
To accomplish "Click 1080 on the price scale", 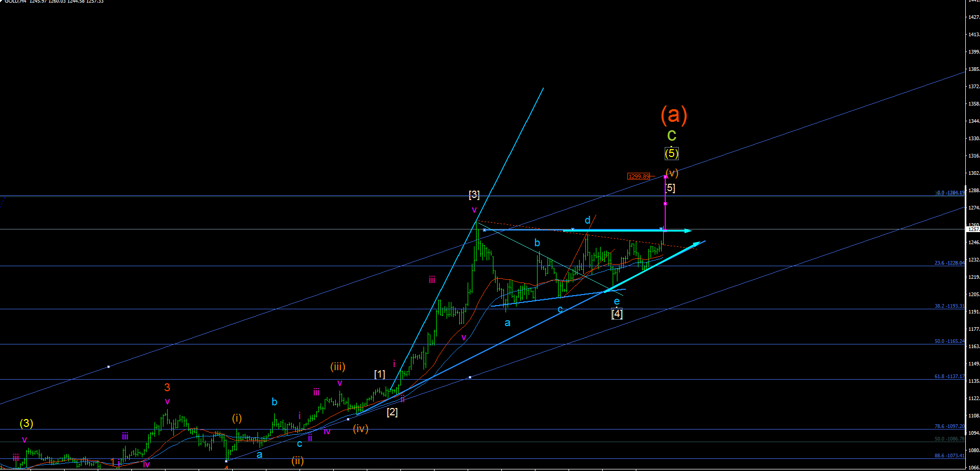I will 974,451.
